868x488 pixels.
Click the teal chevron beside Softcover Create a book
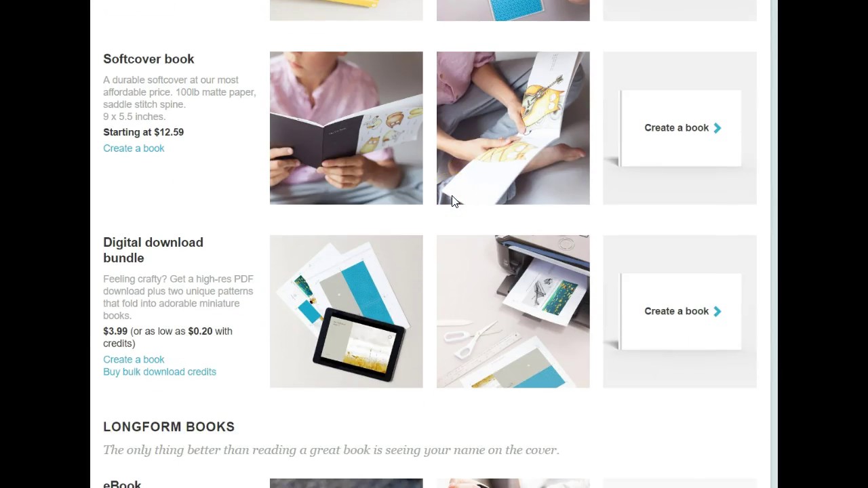pyautogui.click(x=717, y=128)
